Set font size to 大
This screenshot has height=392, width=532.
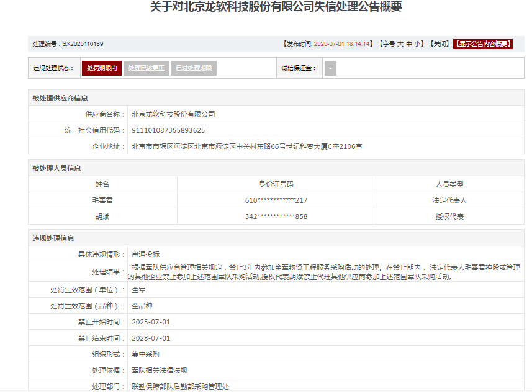400,44
